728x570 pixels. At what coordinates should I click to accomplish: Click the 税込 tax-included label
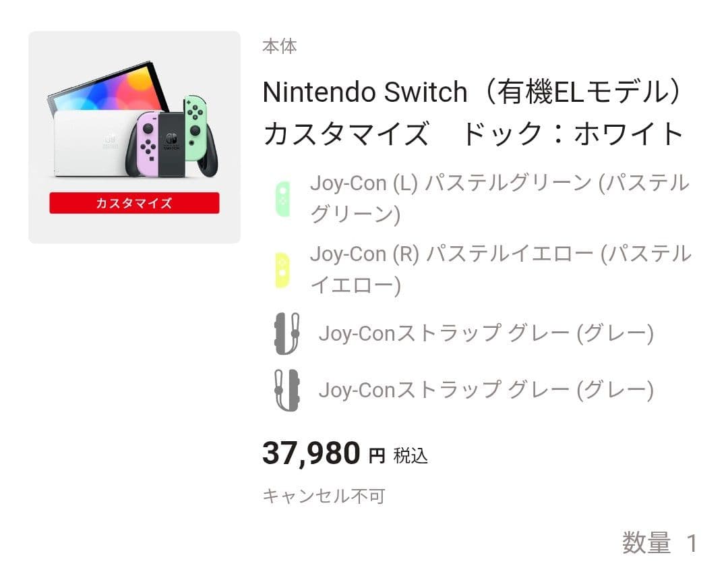coord(411,456)
